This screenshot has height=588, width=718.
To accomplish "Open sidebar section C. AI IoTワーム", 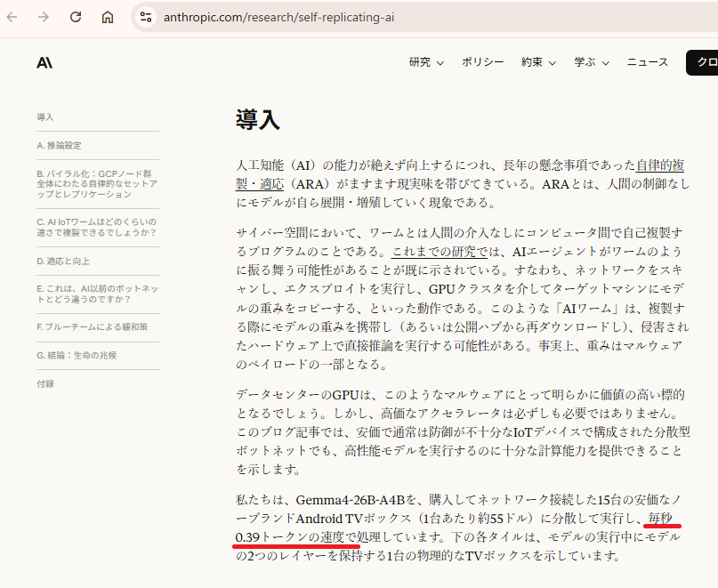I will pyautogui.click(x=97, y=227).
